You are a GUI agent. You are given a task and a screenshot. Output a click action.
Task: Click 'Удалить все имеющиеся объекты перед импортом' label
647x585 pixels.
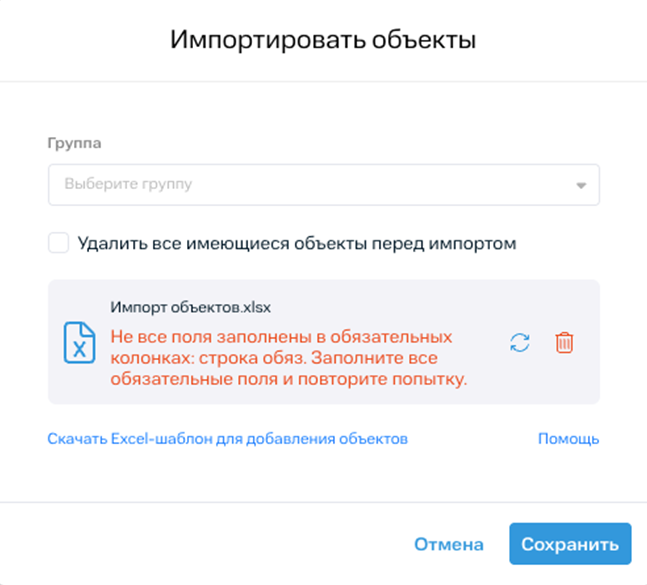point(296,243)
